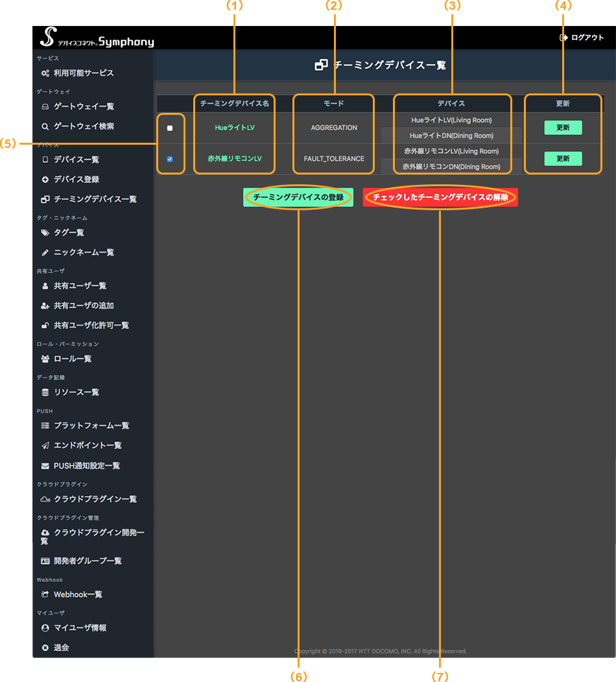This screenshot has width=616, height=682.
Task: Click the ゲートウェイ検索 magnifier icon
Action: pos(45,127)
